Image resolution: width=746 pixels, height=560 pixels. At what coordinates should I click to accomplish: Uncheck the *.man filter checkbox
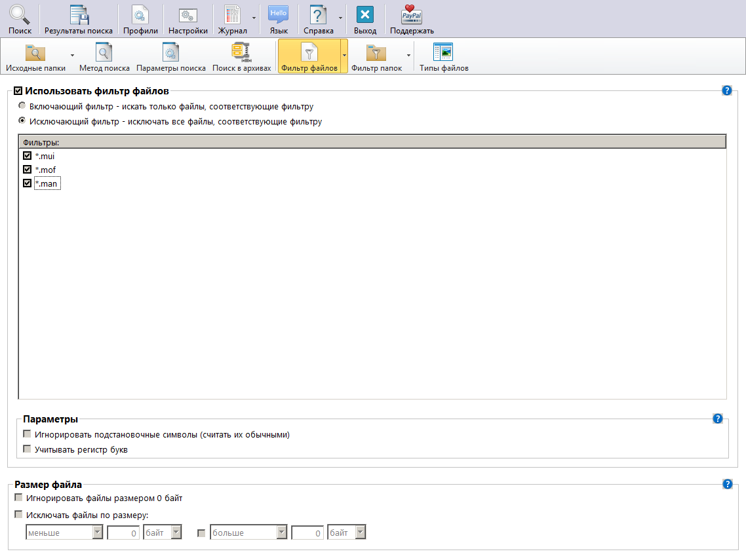point(27,183)
